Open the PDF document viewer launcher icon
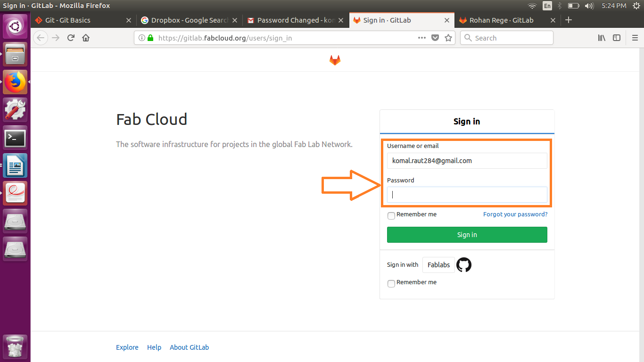The image size is (644, 362). pos(16,193)
